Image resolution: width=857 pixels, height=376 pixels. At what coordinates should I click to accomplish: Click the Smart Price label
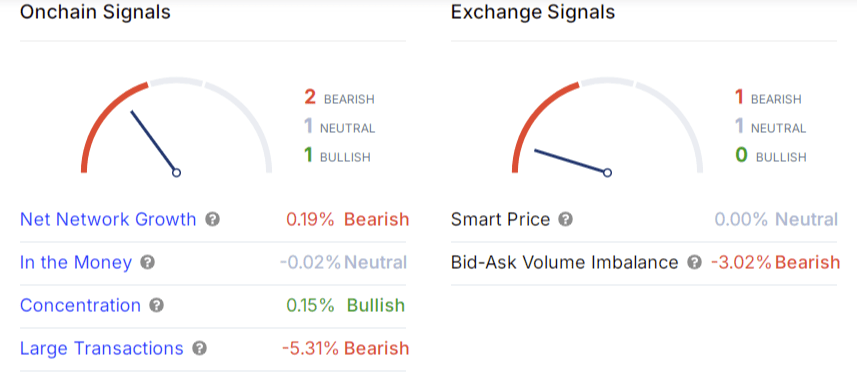coord(500,220)
